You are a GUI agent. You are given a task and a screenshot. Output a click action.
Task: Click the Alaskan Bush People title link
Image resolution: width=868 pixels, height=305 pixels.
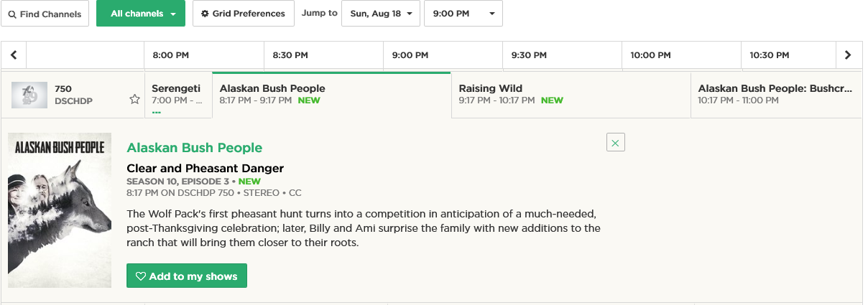(x=194, y=148)
